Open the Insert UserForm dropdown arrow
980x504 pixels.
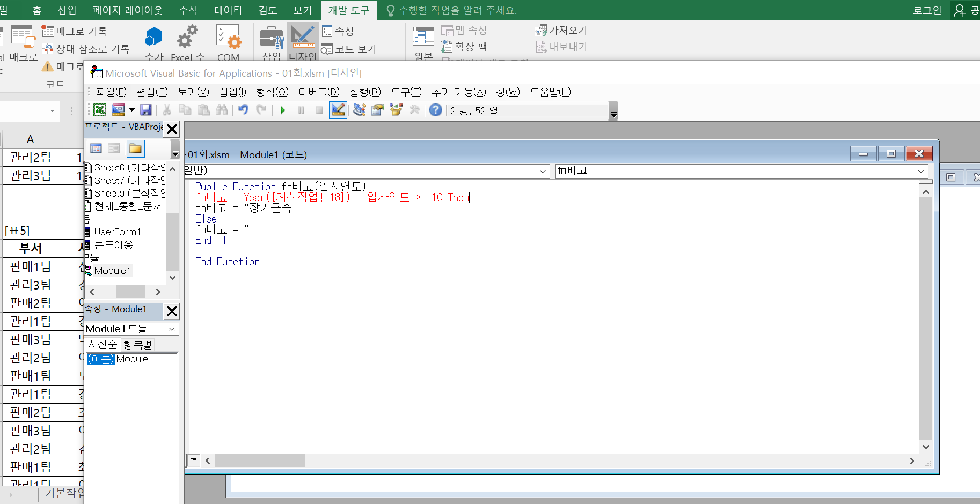[x=131, y=110]
